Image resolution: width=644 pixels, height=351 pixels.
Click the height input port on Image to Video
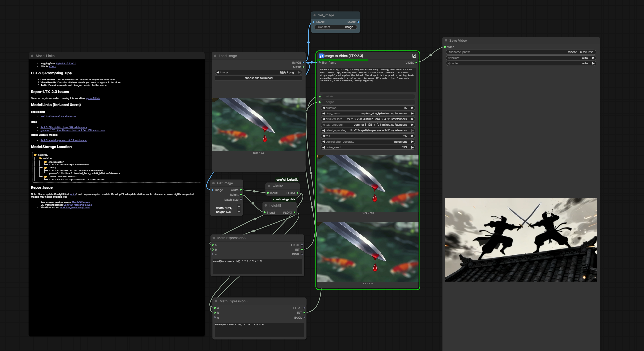click(320, 102)
